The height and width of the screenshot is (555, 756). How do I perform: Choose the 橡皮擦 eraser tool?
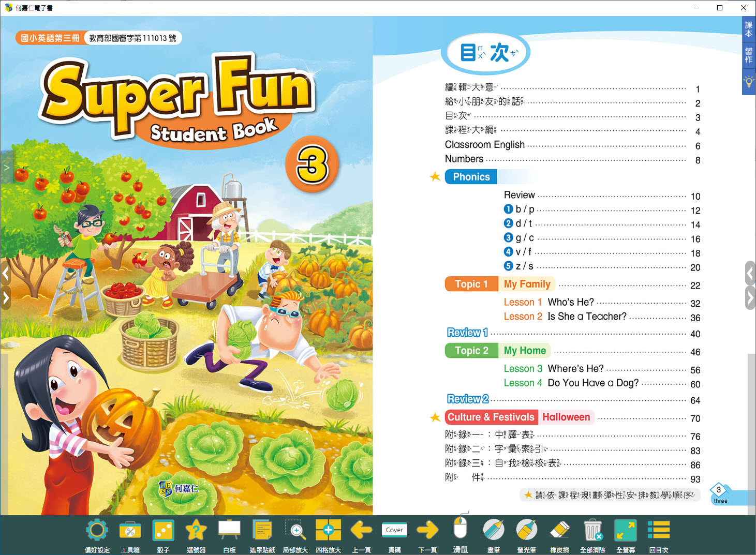[x=559, y=531]
